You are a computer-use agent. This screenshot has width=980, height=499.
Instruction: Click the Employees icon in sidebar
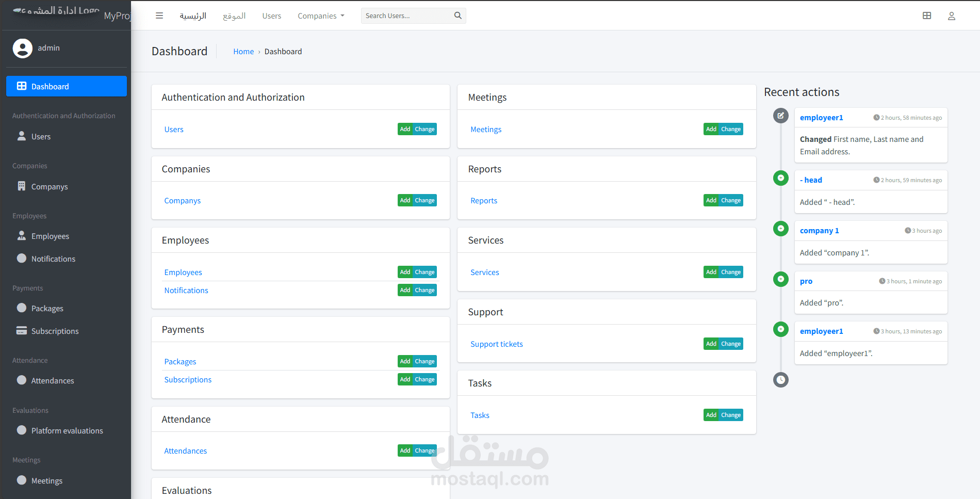tap(22, 236)
